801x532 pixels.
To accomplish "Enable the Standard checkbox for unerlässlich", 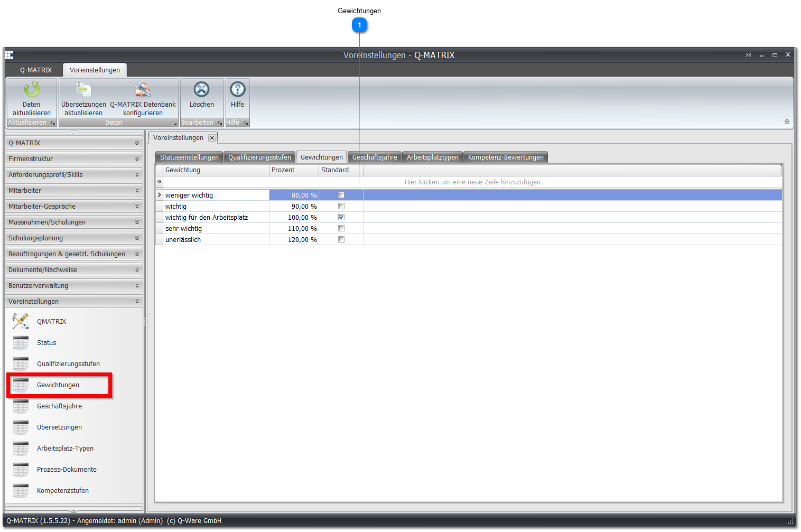I will (341, 240).
